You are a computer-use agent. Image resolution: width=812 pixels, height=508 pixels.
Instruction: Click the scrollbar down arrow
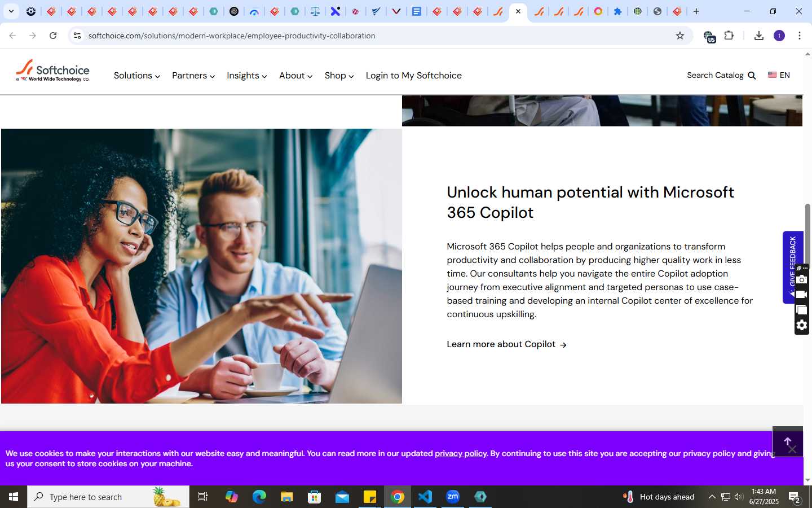[807, 480]
